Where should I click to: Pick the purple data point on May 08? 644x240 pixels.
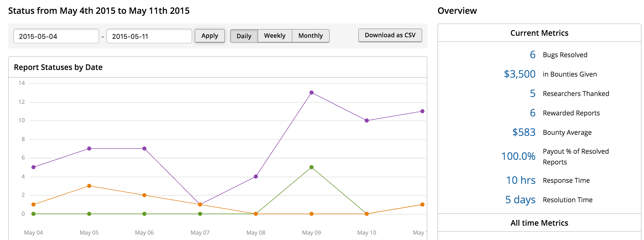click(x=256, y=176)
